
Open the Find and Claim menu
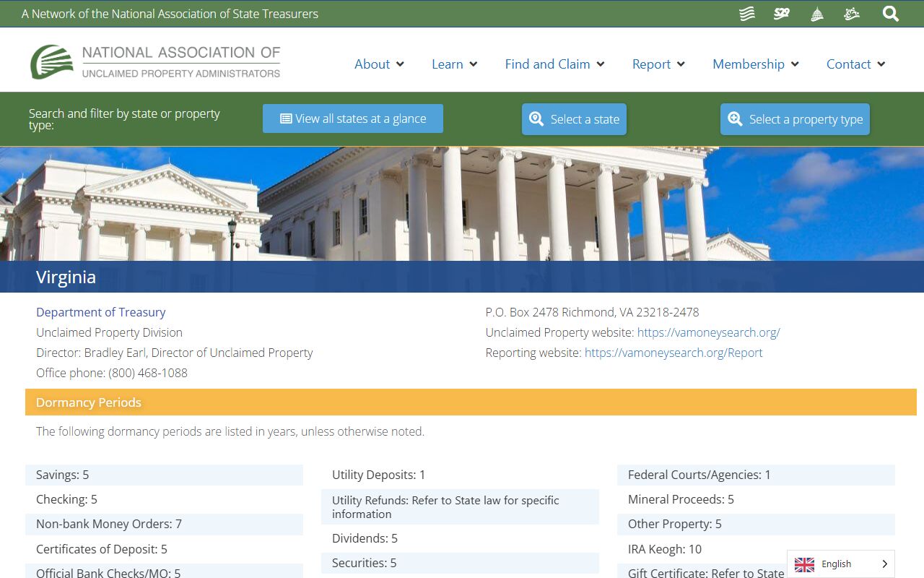pyautogui.click(x=554, y=64)
